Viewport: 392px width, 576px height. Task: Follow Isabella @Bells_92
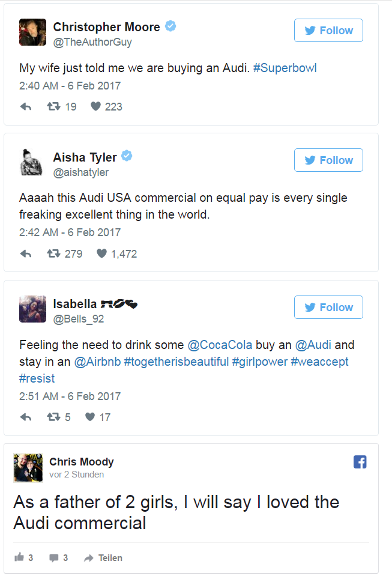pyautogui.click(x=328, y=308)
